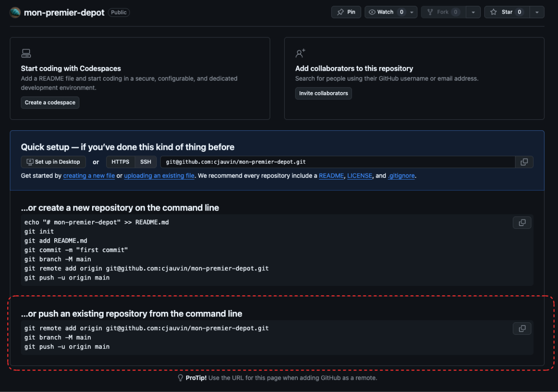The height and width of the screenshot is (392, 558).
Task: Open the .gitignore link
Action: click(x=401, y=176)
